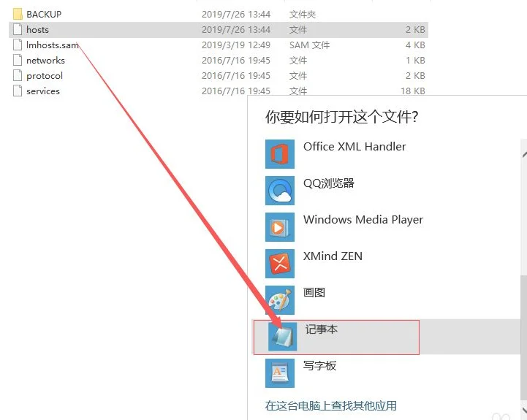The width and height of the screenshot is (527, 420).
Task: Select the hosts file entry
Action: [37, 30]
